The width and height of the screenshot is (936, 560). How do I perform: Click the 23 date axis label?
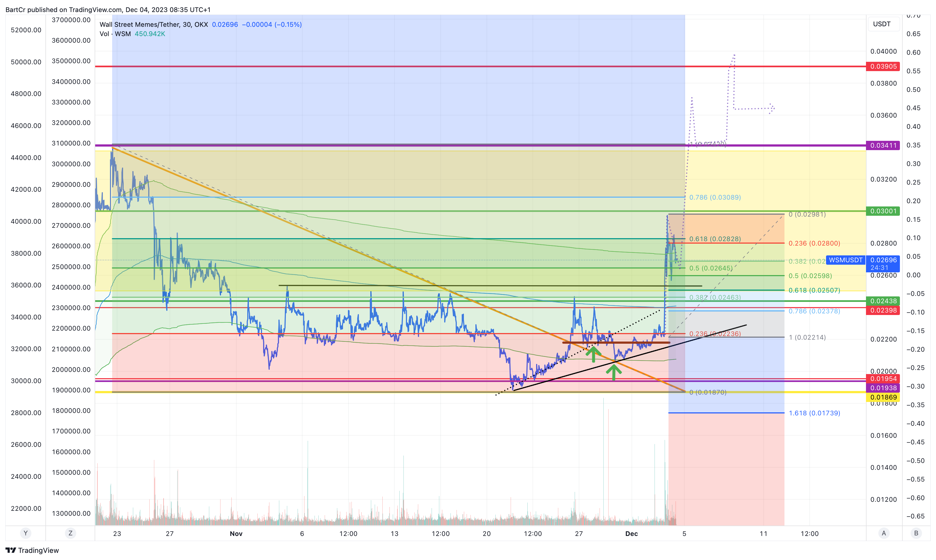tap(117, 533)
